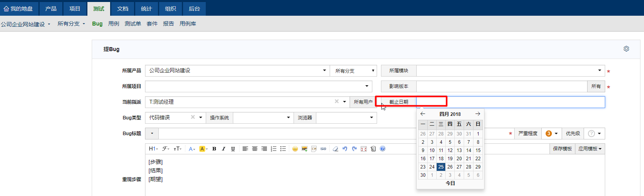Open the font size dropdown in editor
This screenshot has height=196, width=644.
[x=178, y=149]
